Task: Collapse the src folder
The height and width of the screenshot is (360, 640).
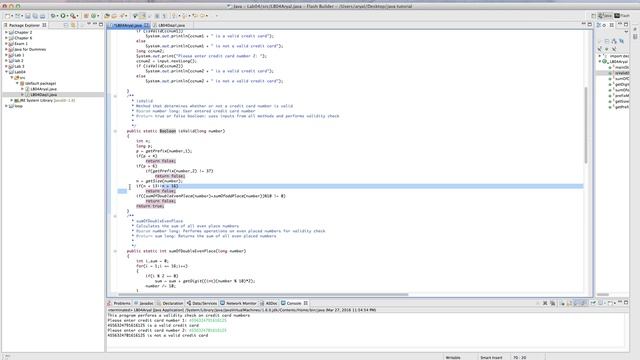Action: [x=11, y=78]
